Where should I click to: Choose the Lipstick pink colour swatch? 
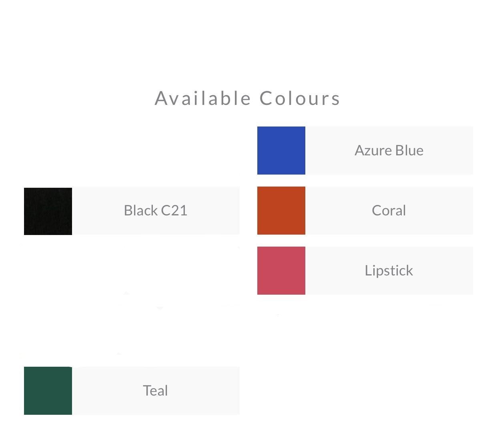pyautogui.click(x=281, y=271)
